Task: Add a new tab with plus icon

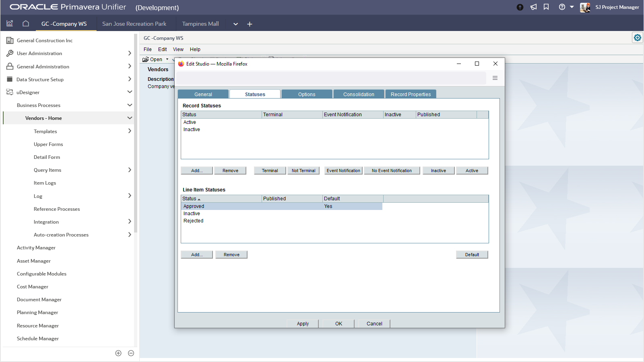Action: [250, 24]
